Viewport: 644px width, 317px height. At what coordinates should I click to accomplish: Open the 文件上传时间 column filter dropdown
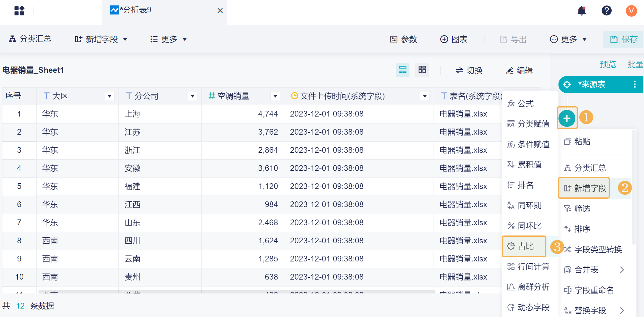(425, 96)
